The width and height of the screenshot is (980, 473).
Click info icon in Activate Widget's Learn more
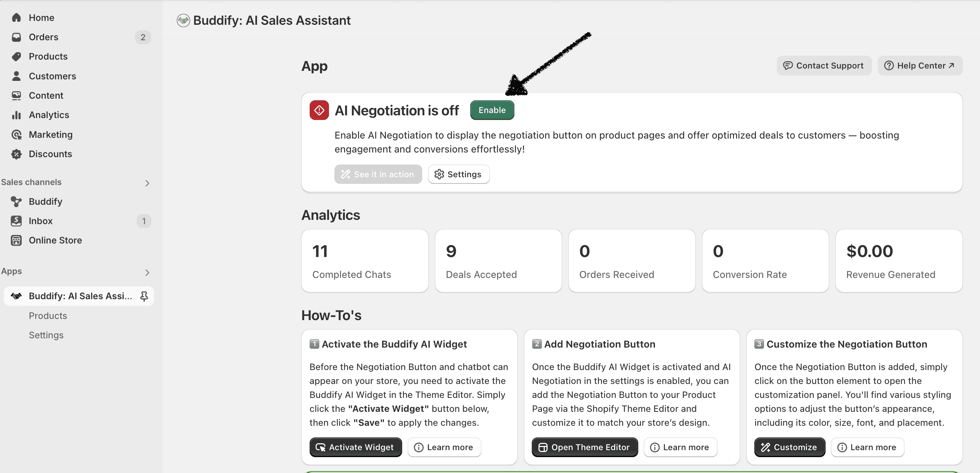[x=418, y=447]
